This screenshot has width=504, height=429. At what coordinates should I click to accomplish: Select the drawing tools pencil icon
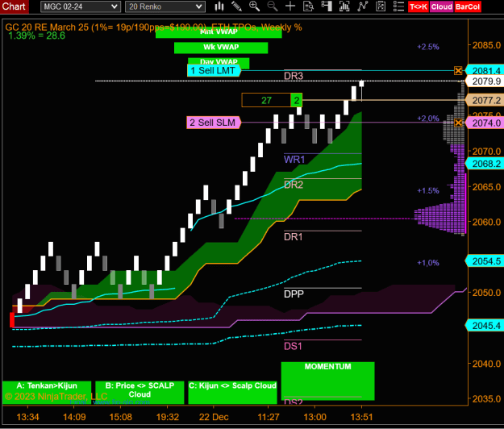point(236,6)
